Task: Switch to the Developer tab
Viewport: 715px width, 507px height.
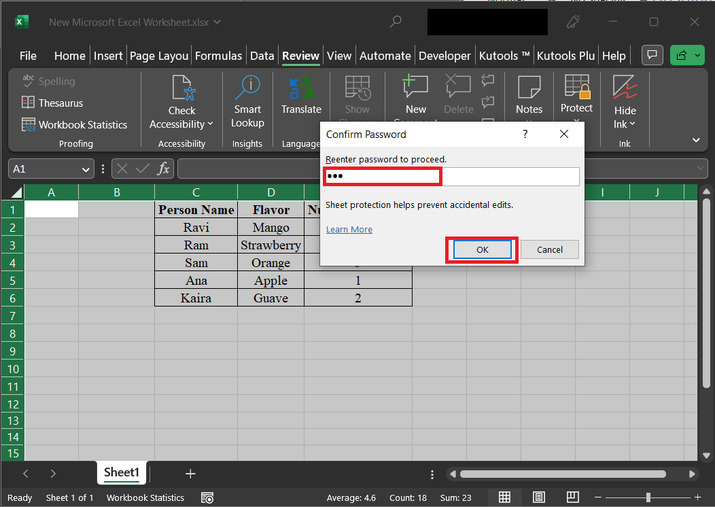Action: (444, 56)
